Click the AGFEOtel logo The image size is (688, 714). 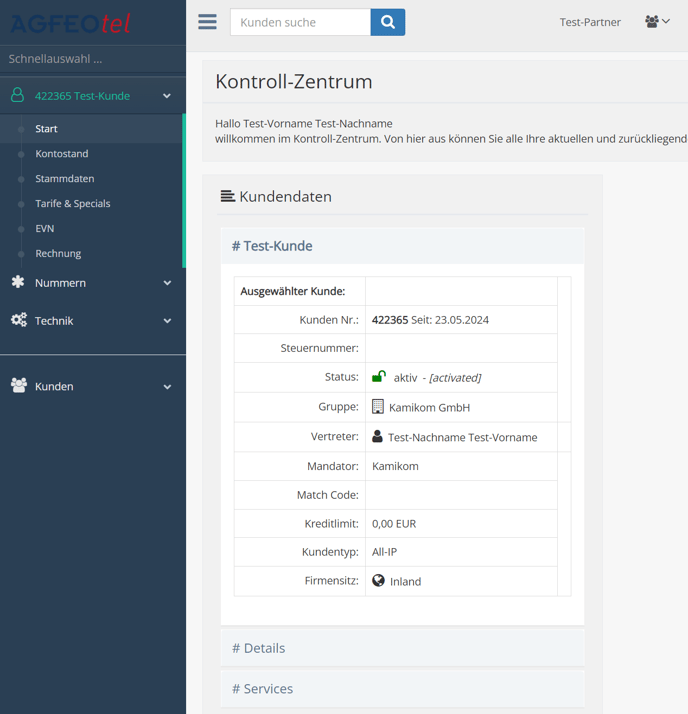pos(71,22)
